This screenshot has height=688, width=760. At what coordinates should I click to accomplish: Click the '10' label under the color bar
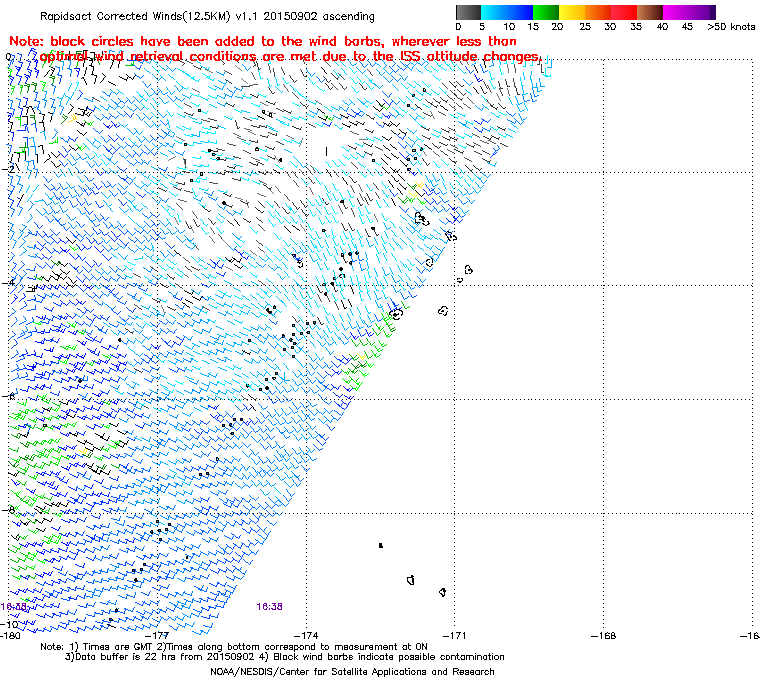[x=509, y=27]
